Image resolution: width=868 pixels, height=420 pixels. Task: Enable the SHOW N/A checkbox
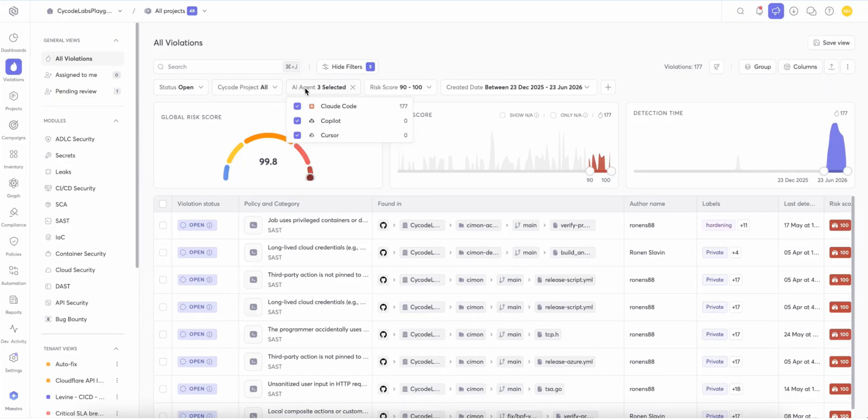pyautogui.click(x=503, y=115)
